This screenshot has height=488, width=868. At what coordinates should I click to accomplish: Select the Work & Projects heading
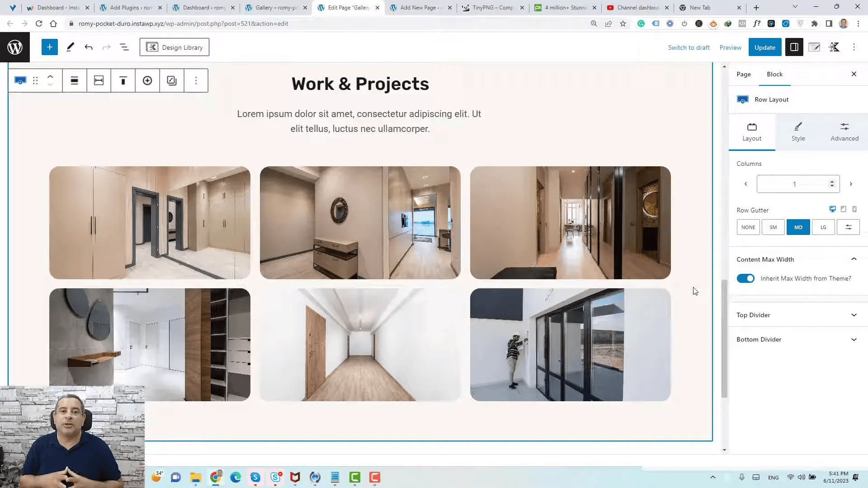pyautogui.click(x=360, y=84)
